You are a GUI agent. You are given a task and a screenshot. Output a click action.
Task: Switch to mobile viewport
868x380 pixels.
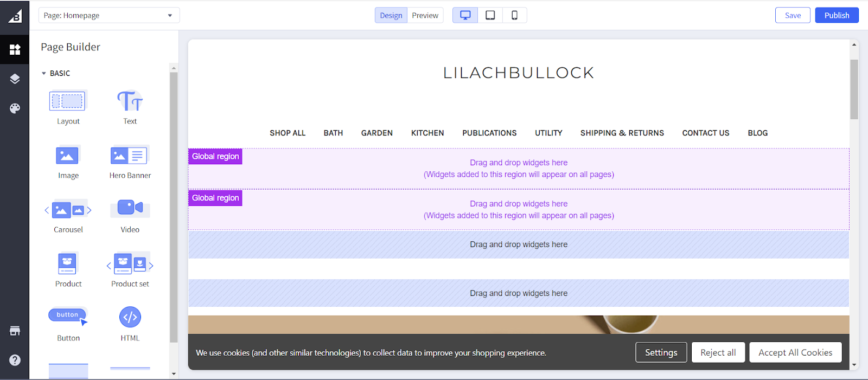tap(514, 15)
